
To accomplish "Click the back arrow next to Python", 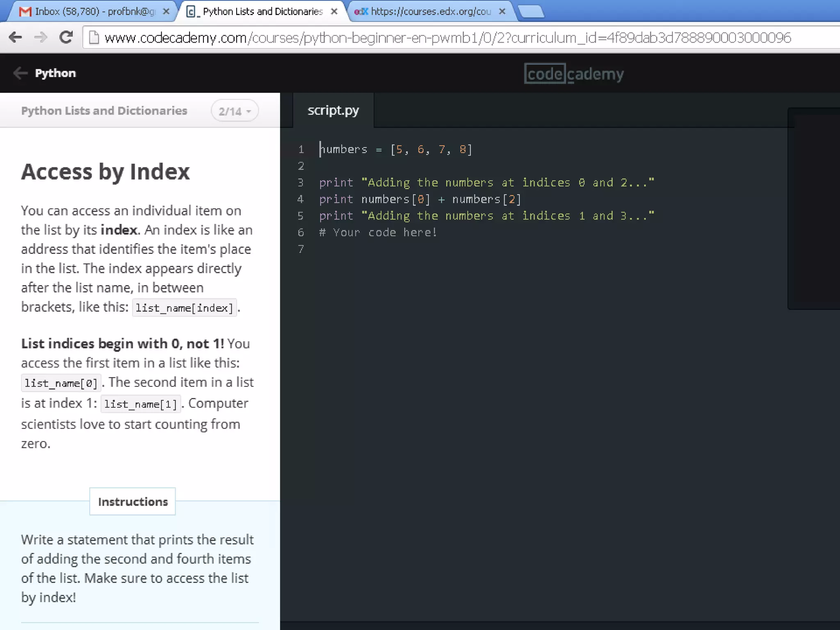I will tap(20, 73).
